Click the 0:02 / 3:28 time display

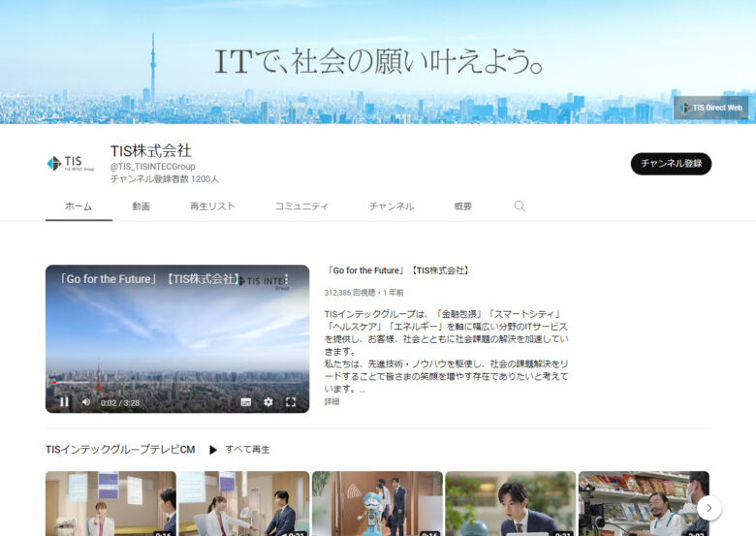[120, 403]
